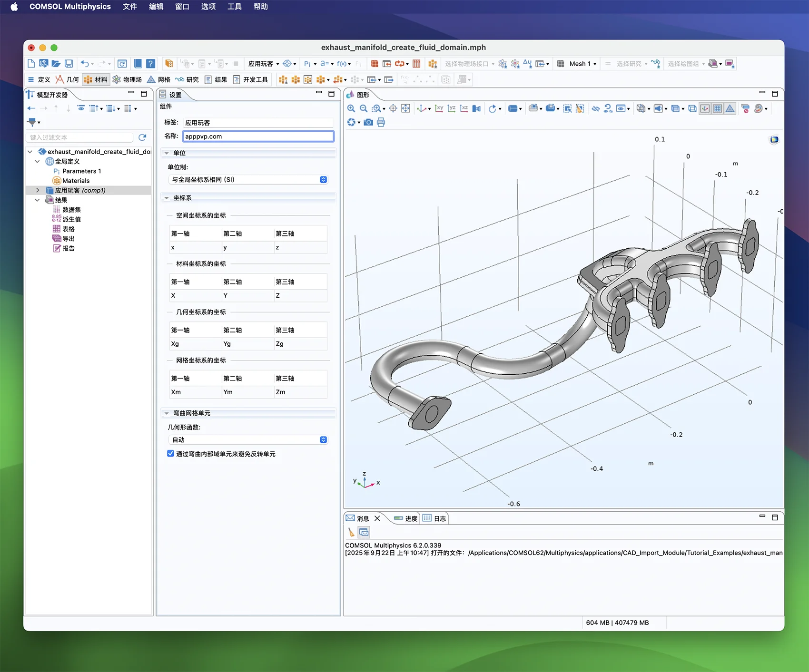The width and height of the screenshot is (809, 672).
Task: Open the 单位制 unit system dropdown
Action: 248,180
